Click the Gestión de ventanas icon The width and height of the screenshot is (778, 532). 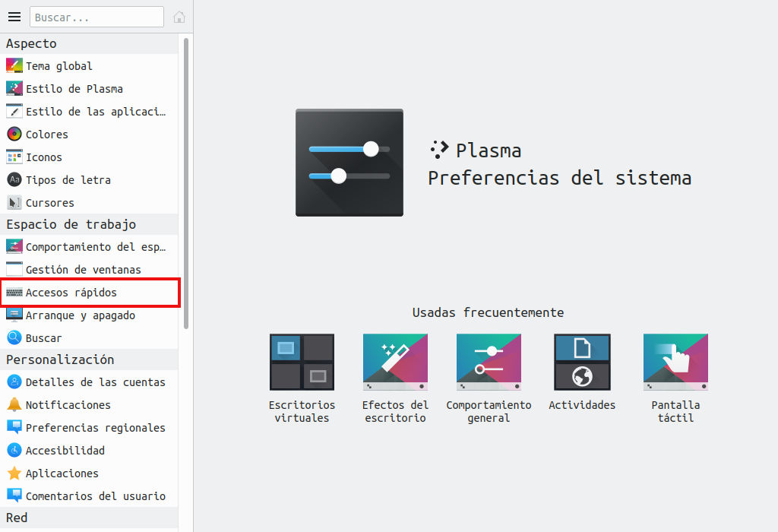(14, 269)
